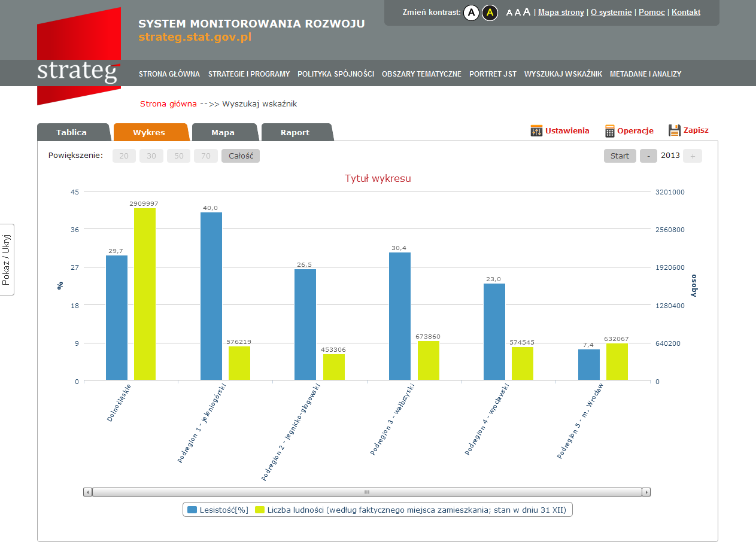Open Operacje calculator menu
Viewport: 756px width, 545px height.
click(629, 130)
